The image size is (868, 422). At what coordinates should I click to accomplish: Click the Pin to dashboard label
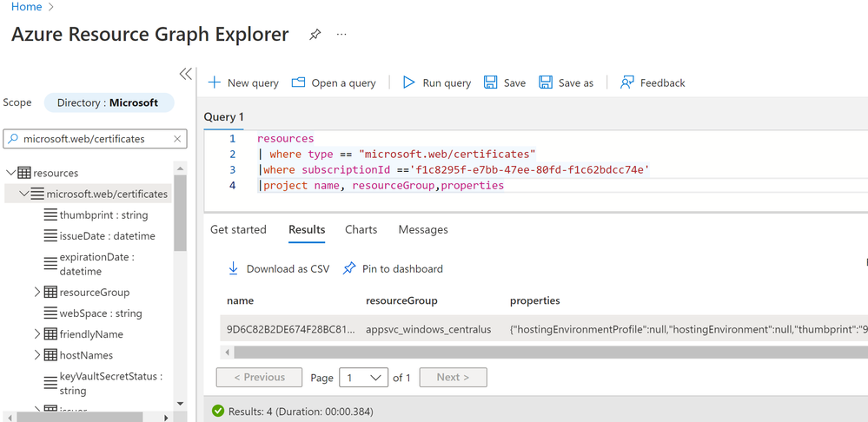click(402, 269)
